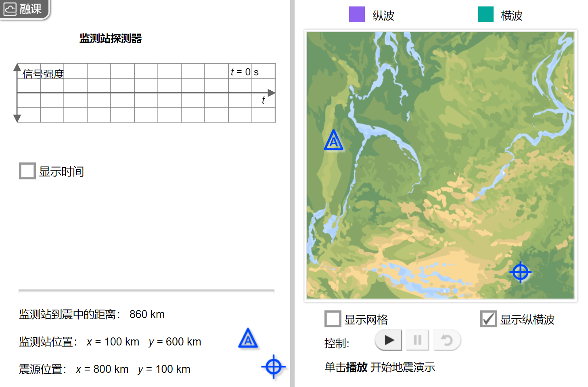This screenshot has width=588, height=387.
Task: Click the epicenter crosshair marker on the map
Action: (520, 272)
